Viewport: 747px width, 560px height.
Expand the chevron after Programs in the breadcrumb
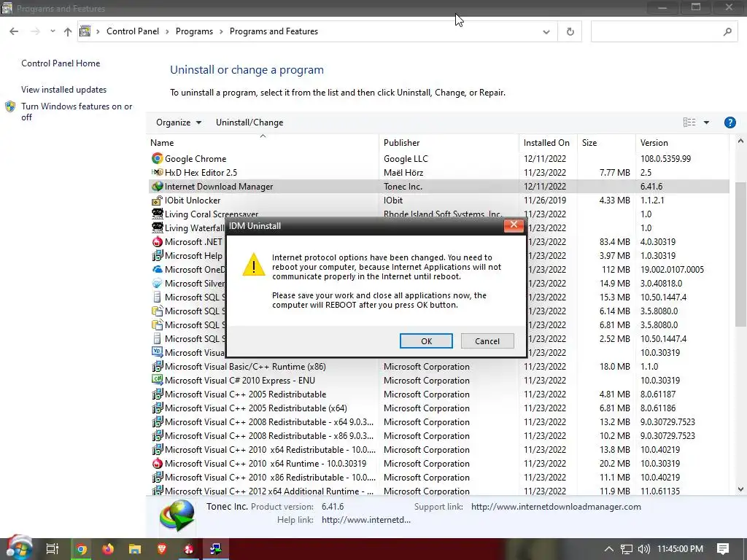(x=222, y=31)
